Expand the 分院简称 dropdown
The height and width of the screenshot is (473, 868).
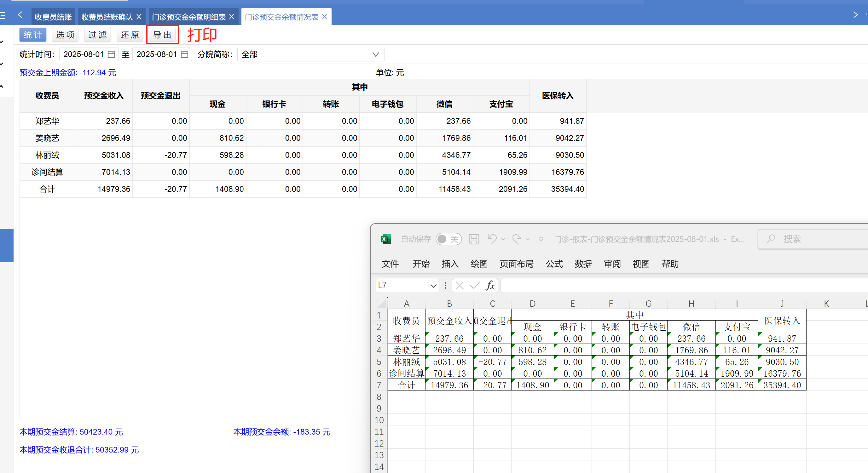coord(376,54)
